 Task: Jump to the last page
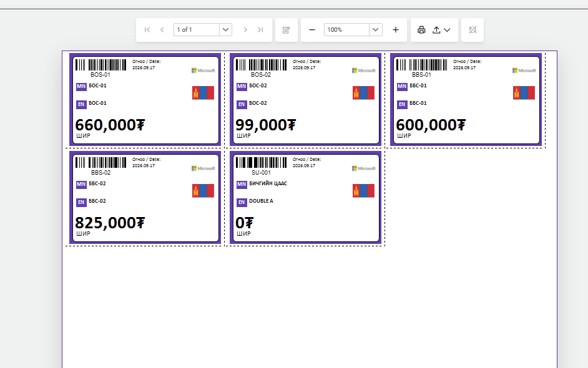(260, 29)
